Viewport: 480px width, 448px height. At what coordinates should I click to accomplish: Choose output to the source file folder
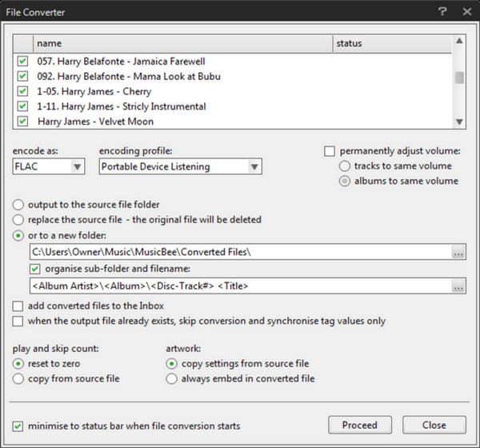click(18, 205)
